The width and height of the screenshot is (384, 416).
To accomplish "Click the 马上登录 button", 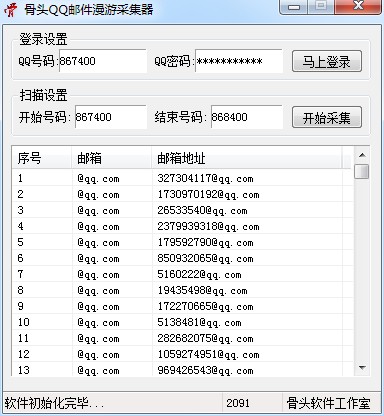I will coord(327,61).
